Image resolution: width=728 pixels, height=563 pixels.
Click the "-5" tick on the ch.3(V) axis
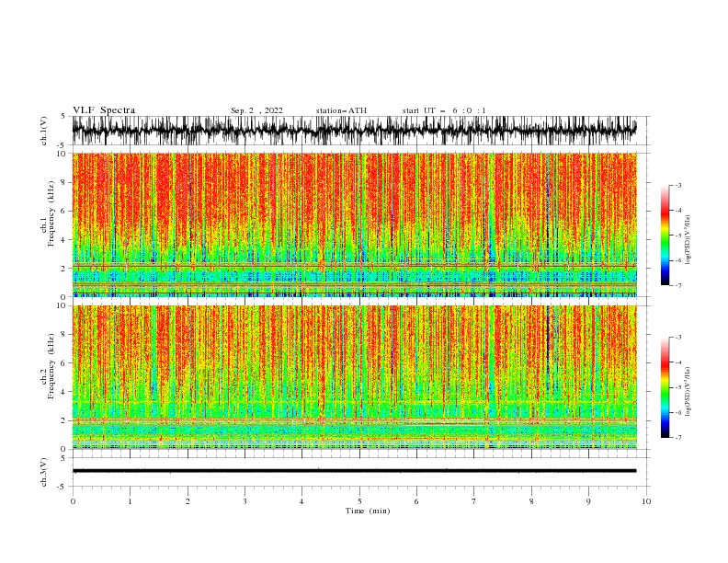point(63,487)
